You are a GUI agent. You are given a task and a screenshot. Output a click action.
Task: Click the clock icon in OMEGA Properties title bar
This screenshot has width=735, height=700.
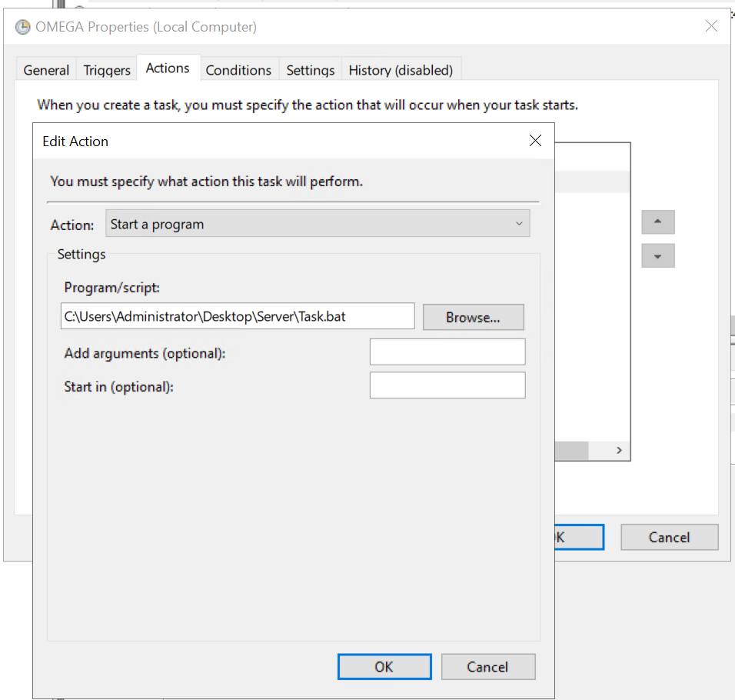(22, 27)
